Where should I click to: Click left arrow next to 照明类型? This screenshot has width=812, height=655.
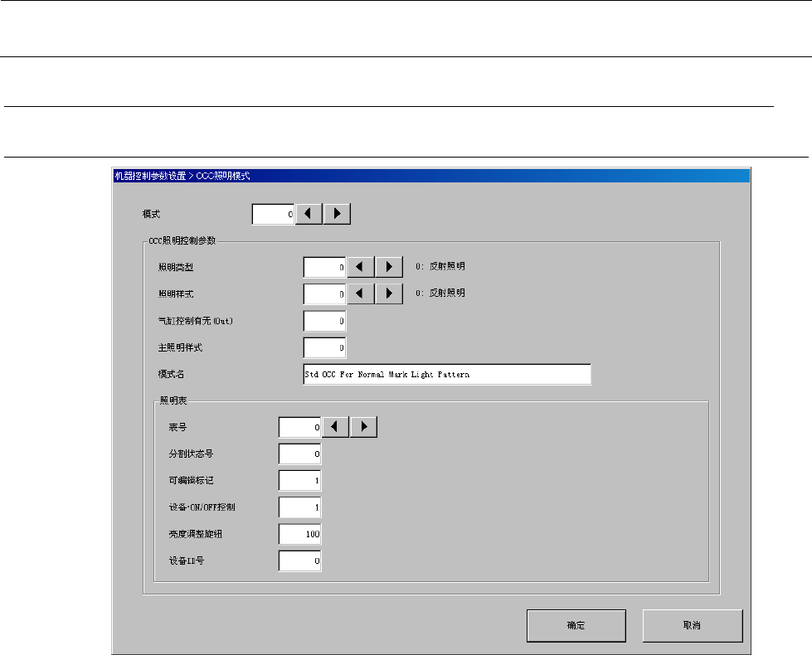click(x=361, y=267)
